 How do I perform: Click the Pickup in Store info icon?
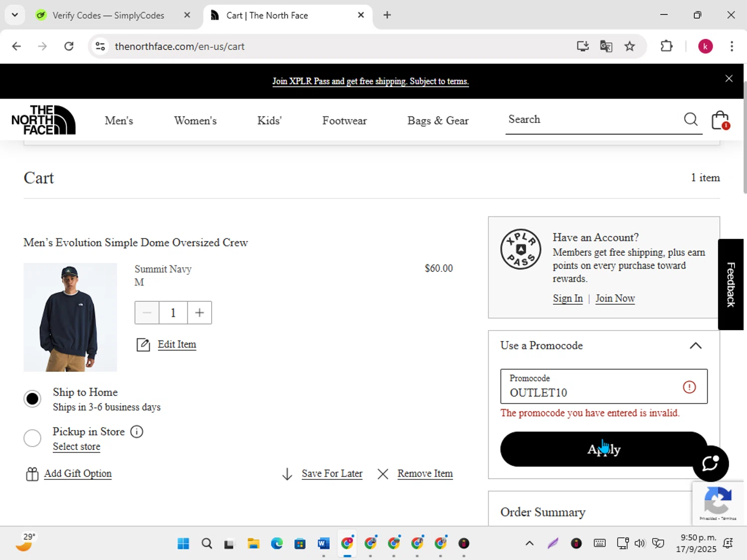136,432
